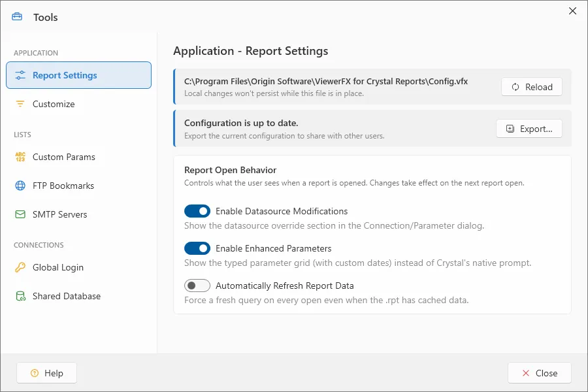Click 'Enable Enhanced Parameters' label
This screenshot has width=588, height=392.
(x=273, y=248)
